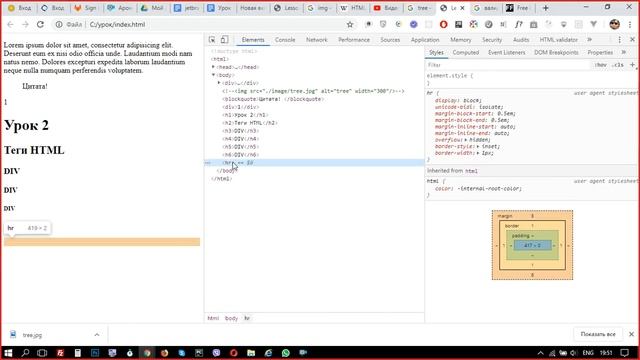This screenshot has height=360, width=640.
Task: Go back using the browser back arrow
Action: click(10, 24)
